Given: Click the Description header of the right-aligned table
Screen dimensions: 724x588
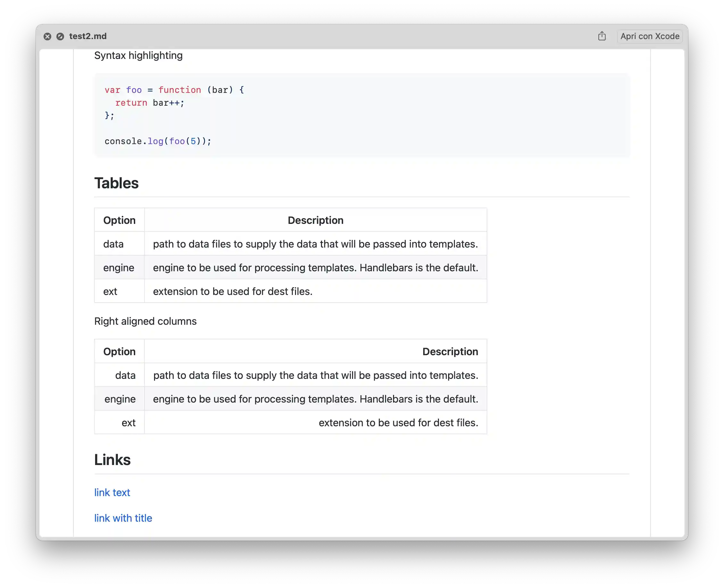Looking at the screenshot, I should pos(450,351).
